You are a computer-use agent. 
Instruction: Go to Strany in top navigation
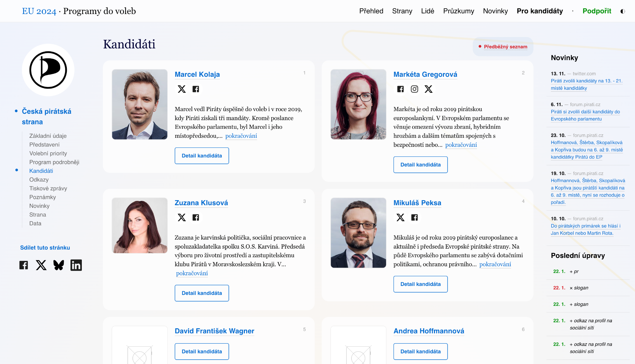pos(402,11)
